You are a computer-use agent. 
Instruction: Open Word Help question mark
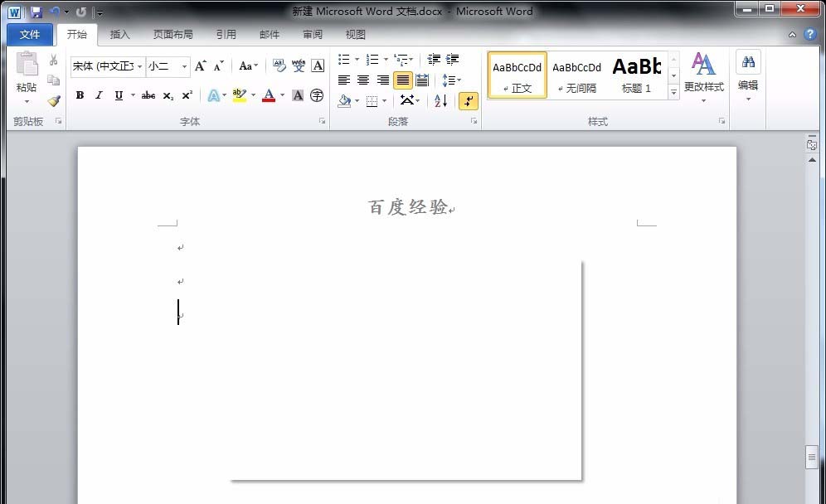click(x=810, y=34)
